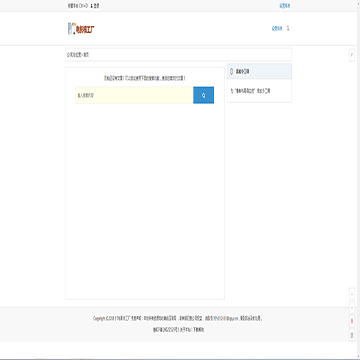The image size is (360, 360).
Task: Click the red floating side button
Action: click(x=352, y=321)
